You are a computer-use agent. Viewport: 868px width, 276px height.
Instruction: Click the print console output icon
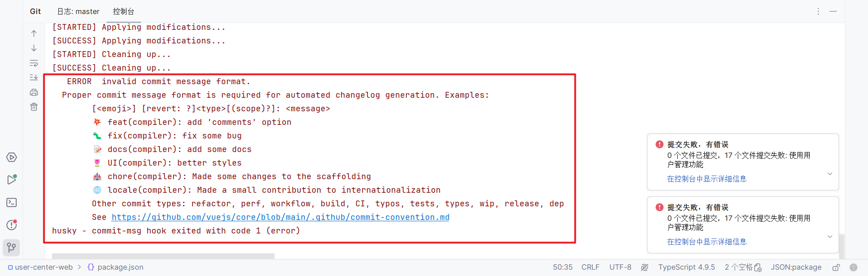[34, 92]
